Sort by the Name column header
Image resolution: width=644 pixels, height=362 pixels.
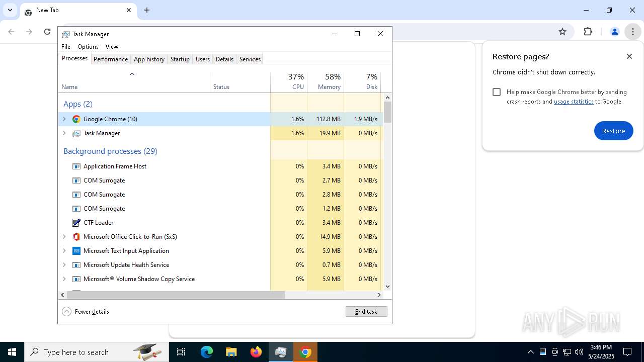(134, 82)
